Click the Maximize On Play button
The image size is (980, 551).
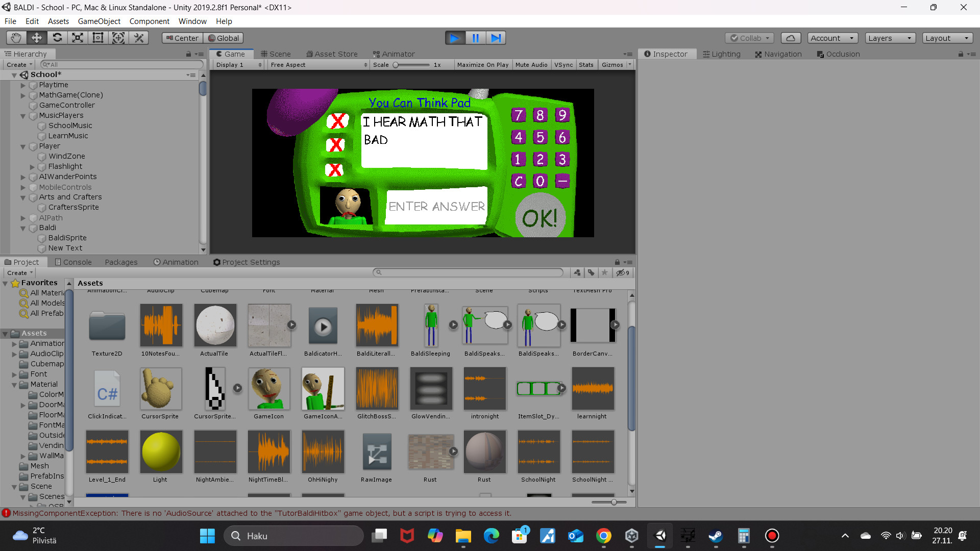(482, 64)
